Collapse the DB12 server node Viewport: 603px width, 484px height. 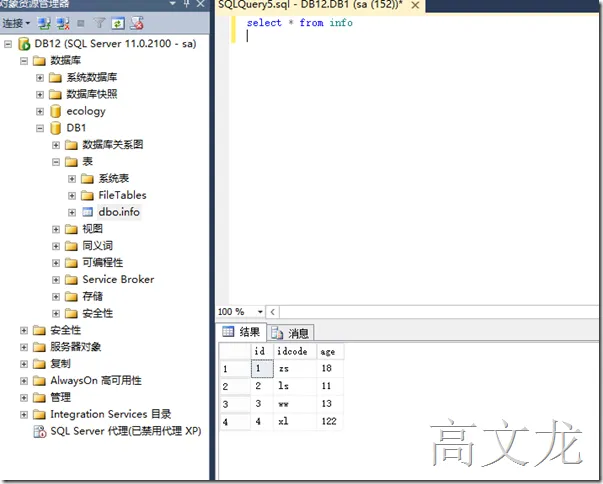click(x=8, y=44)
